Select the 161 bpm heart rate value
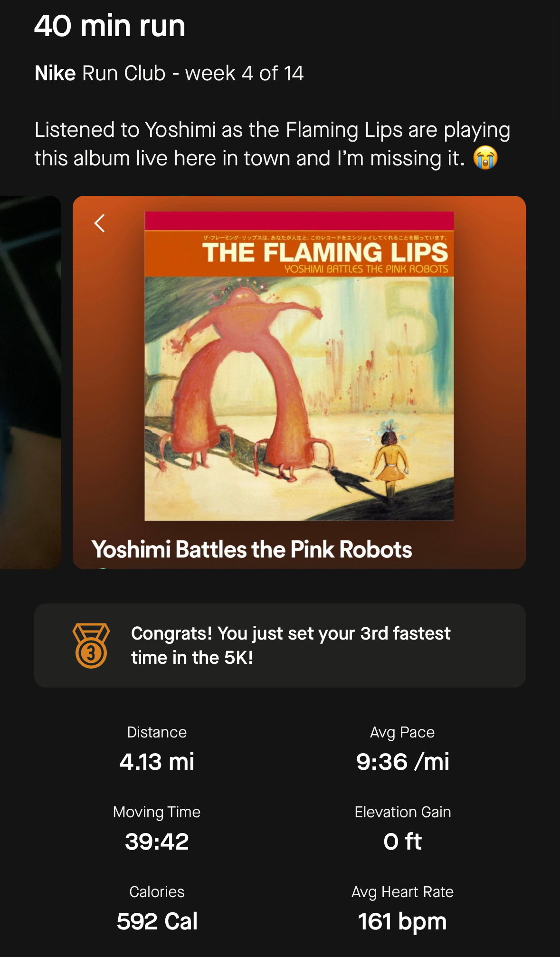The width and height of the screenshot is (560, 957). [x=402, y=921]
